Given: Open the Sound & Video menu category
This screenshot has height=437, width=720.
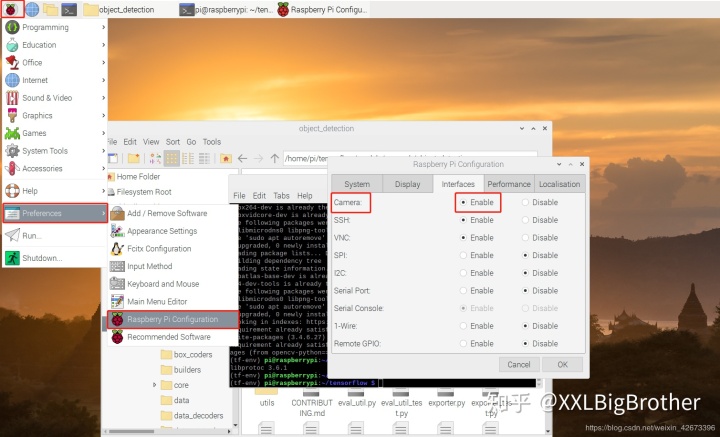Looking at the screenshot, I should [55, 98].
